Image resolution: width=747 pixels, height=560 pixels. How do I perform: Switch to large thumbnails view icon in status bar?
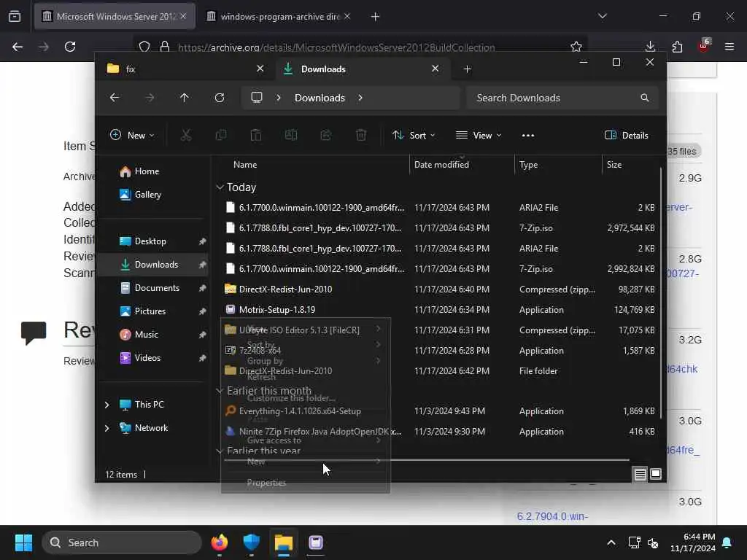coord(656,474)
